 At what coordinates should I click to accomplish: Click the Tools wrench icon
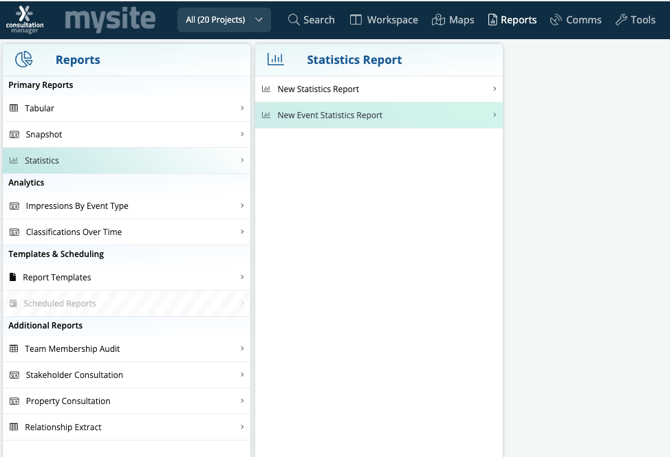click(621, 20)
